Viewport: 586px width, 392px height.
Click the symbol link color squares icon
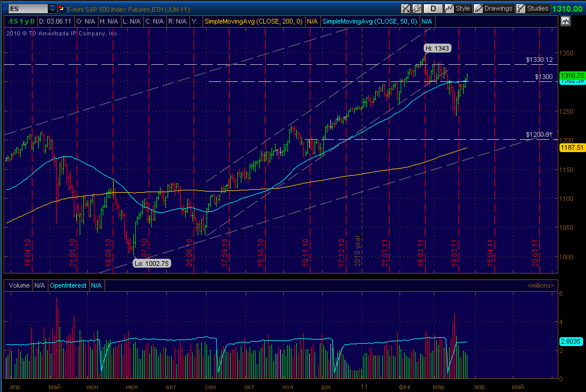[61, 9]
